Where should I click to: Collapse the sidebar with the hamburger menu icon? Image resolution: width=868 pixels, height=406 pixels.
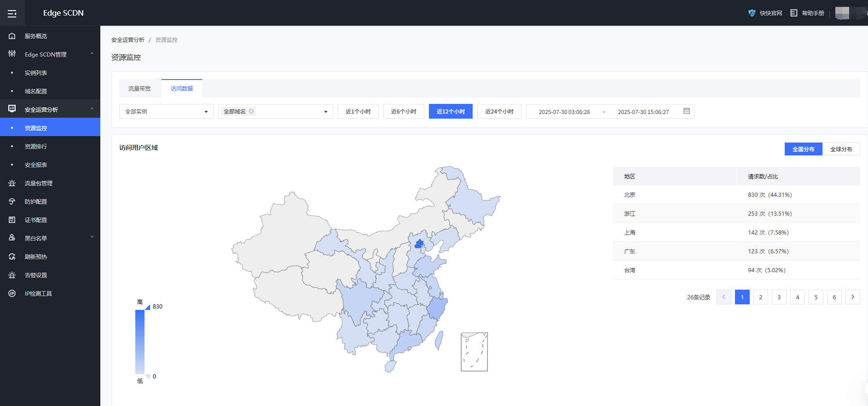pyautogui.click(x=12, y=13)
